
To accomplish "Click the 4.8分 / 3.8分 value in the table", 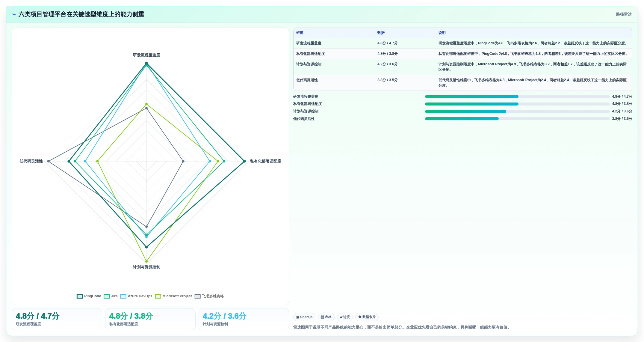I will (388, 54).
